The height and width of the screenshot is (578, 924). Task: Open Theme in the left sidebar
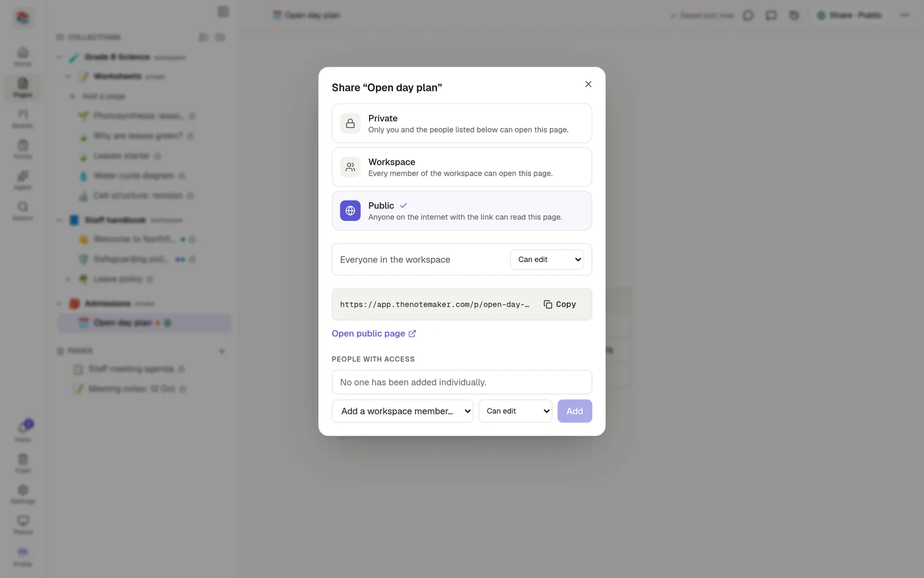click(x=23, y=525)
